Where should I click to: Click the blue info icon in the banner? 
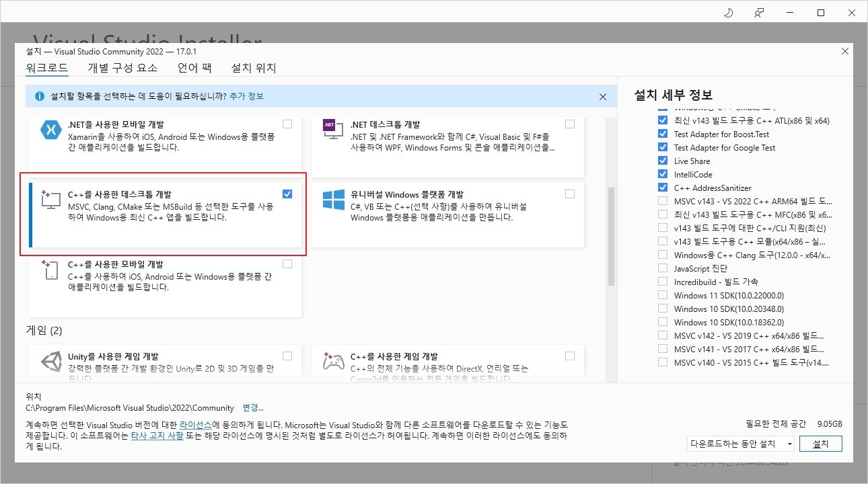40,96
